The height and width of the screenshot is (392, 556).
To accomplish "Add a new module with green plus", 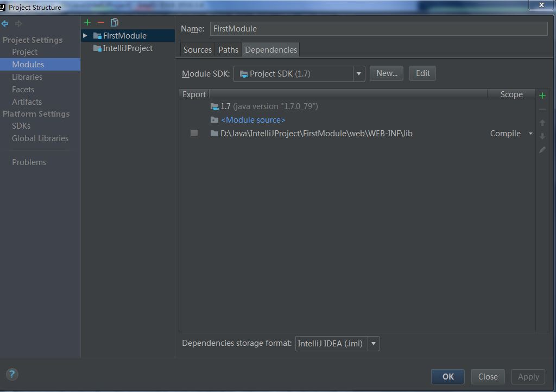I will click(x=87, y=23).
